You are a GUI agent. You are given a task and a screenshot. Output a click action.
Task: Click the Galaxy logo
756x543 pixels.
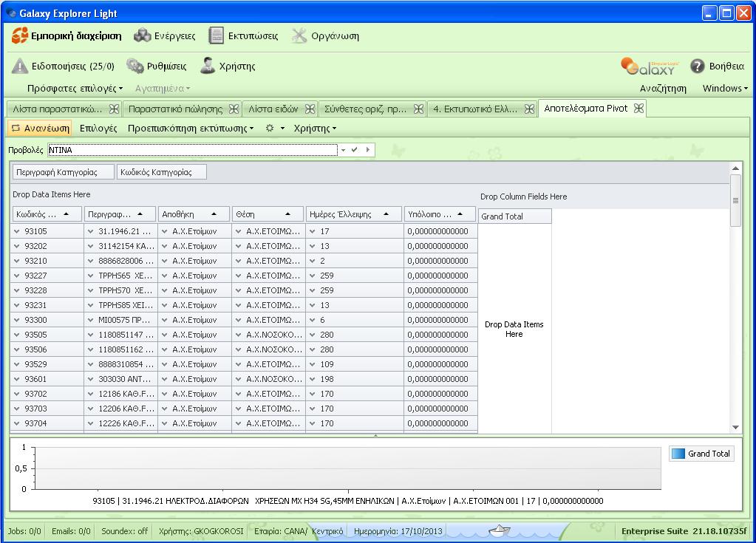650,66
